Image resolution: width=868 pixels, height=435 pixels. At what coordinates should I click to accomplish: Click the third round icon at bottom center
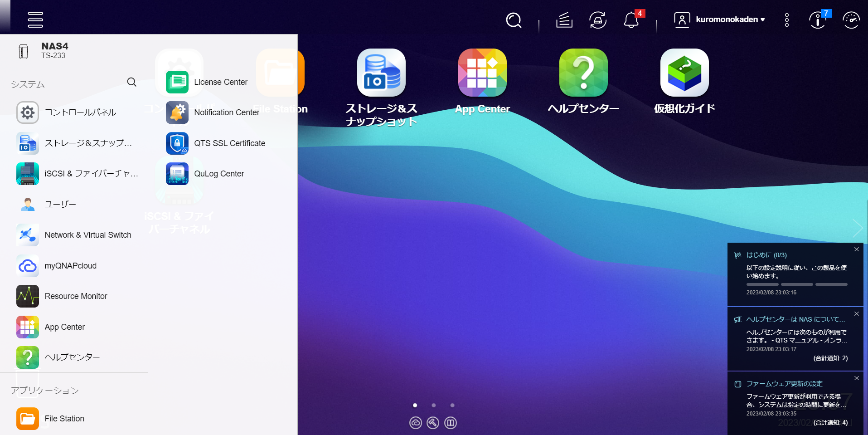point(451,423)
